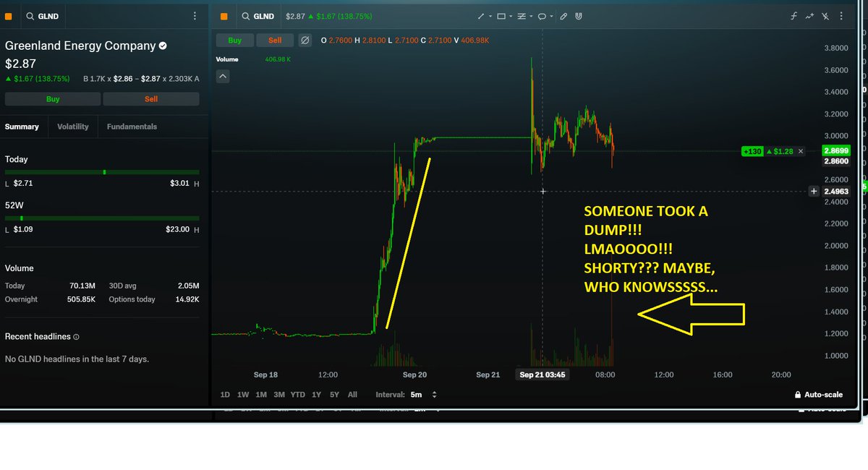Select the 1W time range
Image resolution: width=868 pixels, height=470 pixels.
click(x=243, y=395)
